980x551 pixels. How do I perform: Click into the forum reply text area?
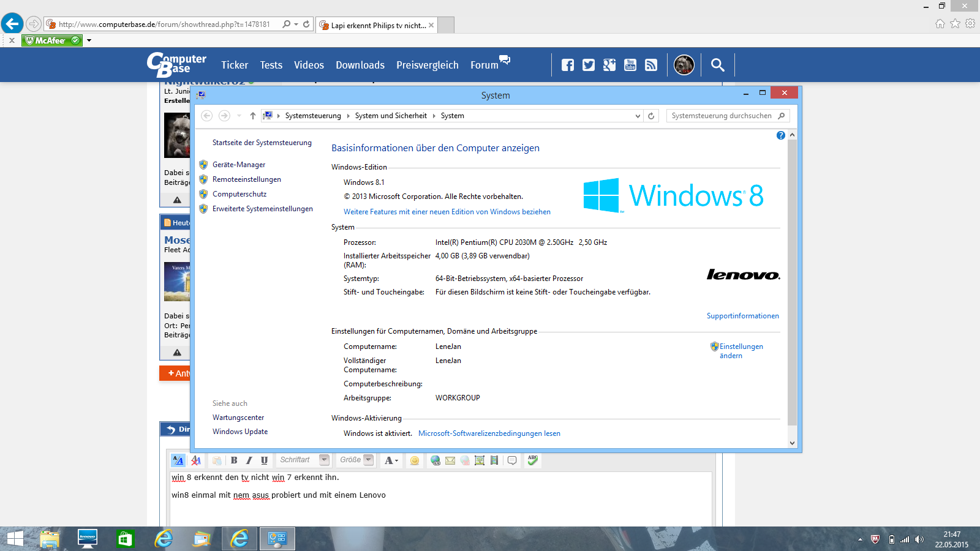441,499
